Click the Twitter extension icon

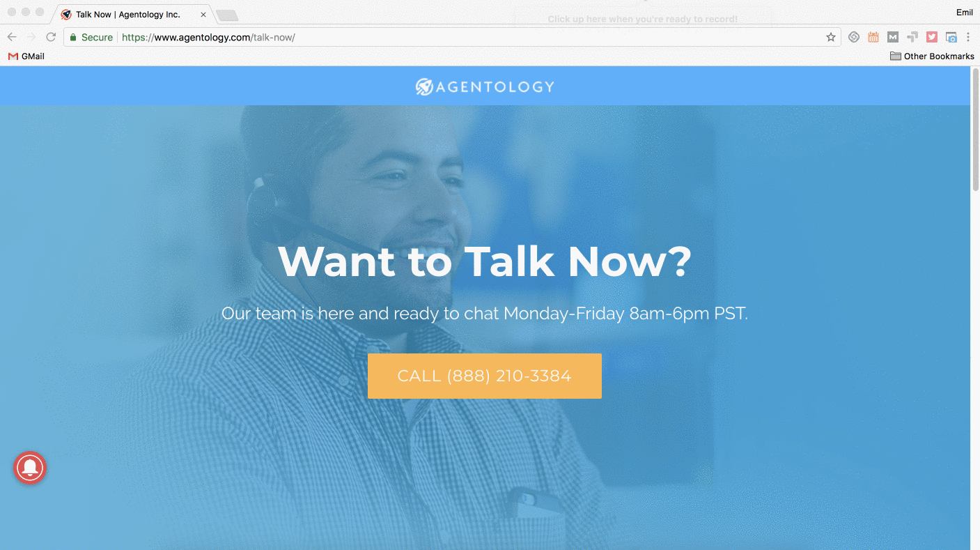click(x=932, y=38)
